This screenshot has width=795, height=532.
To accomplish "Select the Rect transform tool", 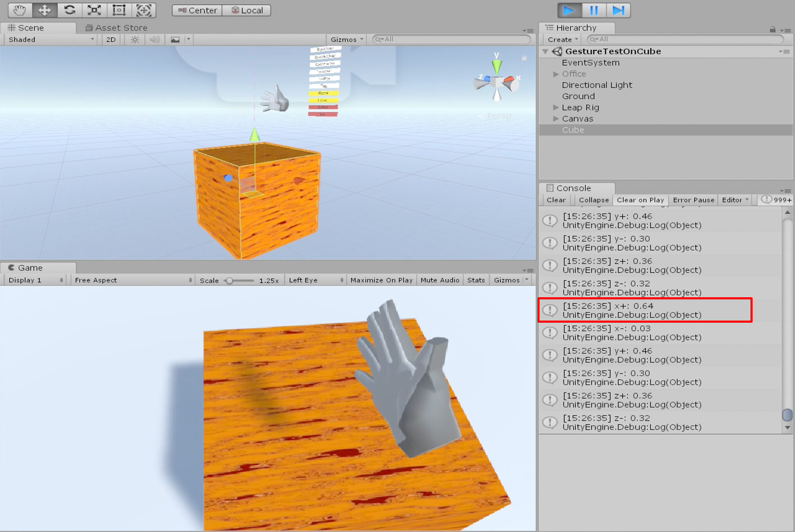I will pyautogui.click(x=119, y=10).
